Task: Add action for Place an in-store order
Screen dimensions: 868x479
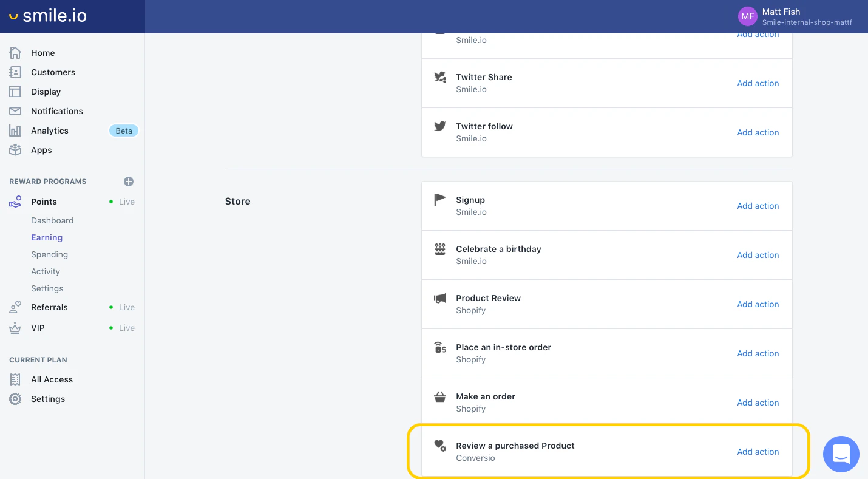Action: [758, 353]
